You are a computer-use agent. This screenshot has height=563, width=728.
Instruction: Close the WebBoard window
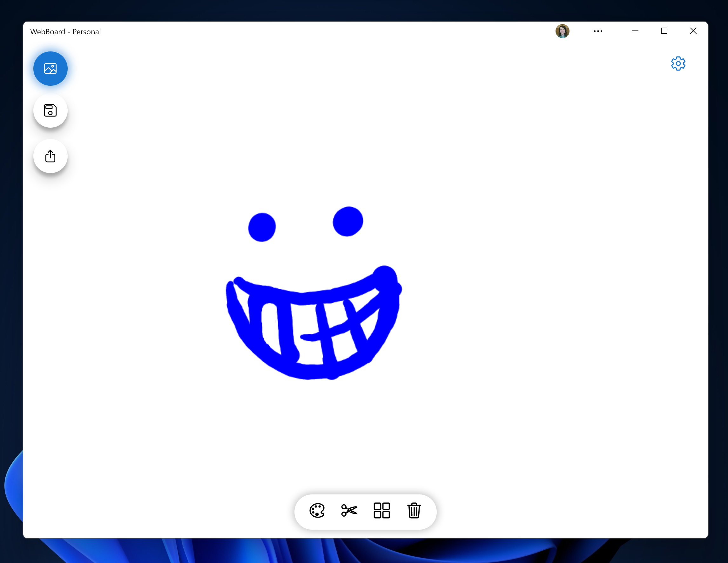pyautogui.click(x=693, y=31)
